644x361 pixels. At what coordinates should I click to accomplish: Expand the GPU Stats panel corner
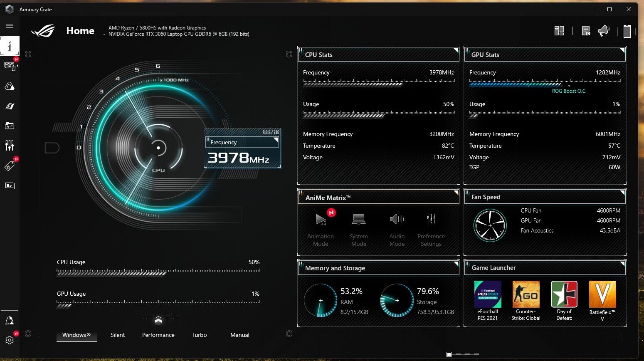pos(622,50)
